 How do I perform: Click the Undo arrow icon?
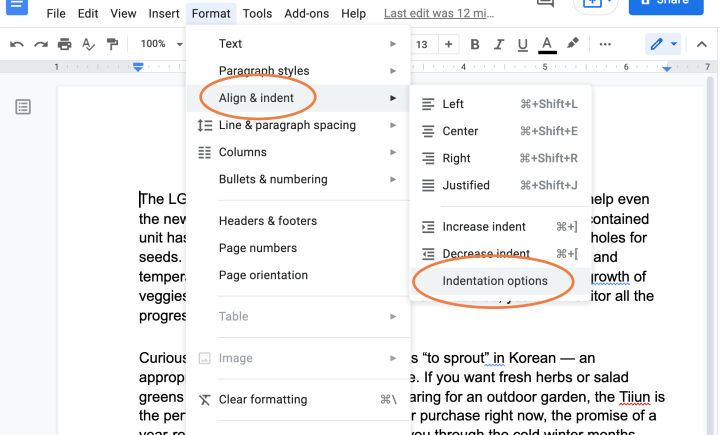(17, 44)
